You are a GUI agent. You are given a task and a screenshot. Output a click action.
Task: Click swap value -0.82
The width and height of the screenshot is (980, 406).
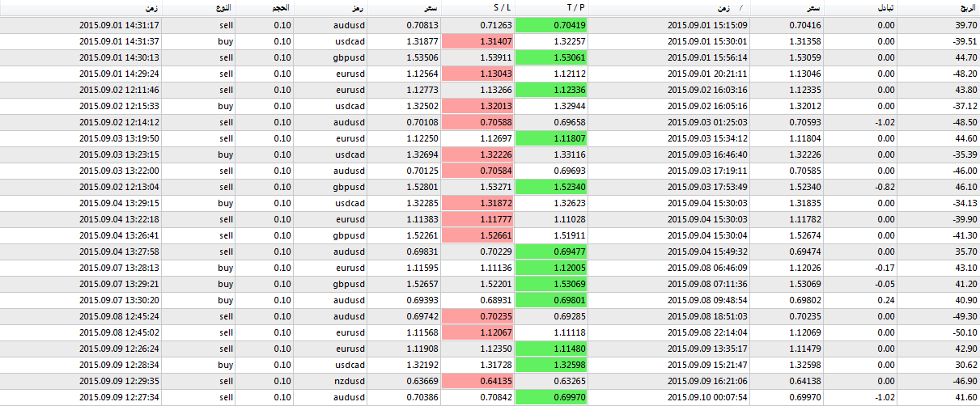pyautogui.click(x=885, y=187)
